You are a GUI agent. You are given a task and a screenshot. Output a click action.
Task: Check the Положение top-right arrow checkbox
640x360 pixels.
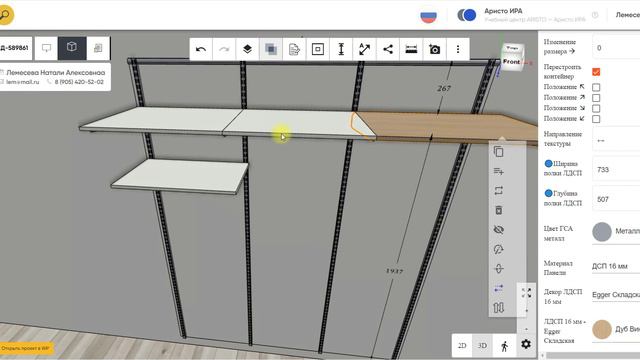(596, 98)
